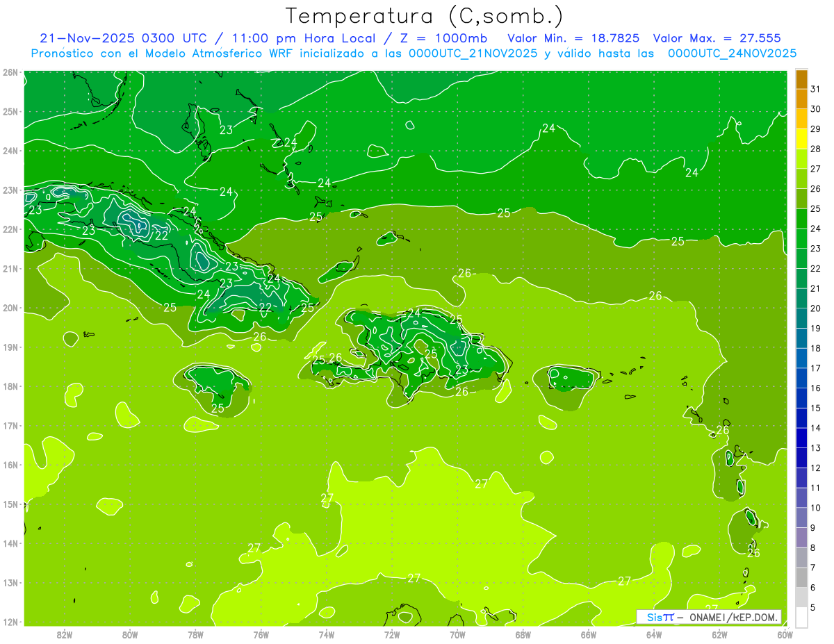Click the colorbar label "29"

click(815, 129)
